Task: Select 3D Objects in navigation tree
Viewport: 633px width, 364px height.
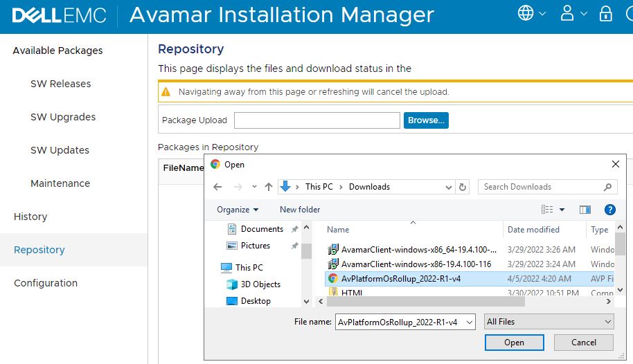Action: click(260, 284)
